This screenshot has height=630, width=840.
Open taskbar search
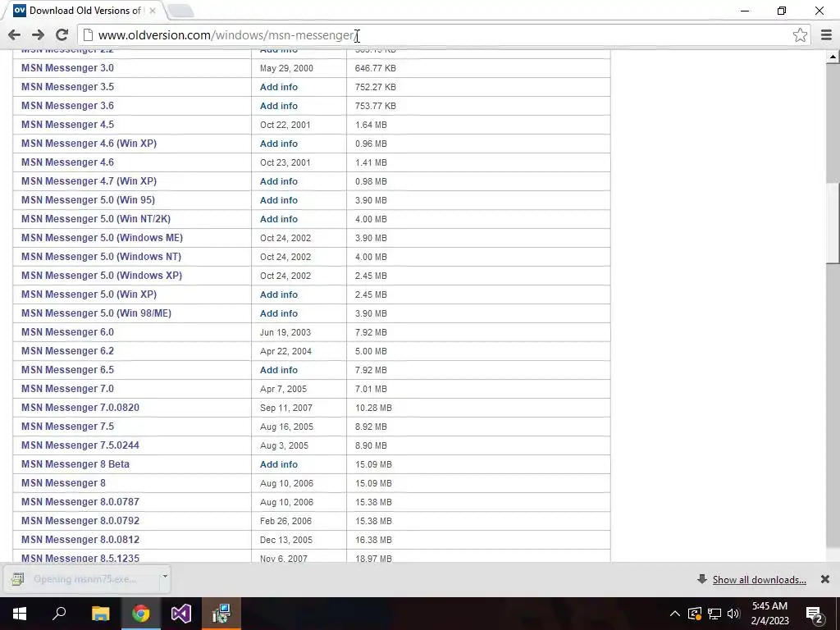[59, 614]
